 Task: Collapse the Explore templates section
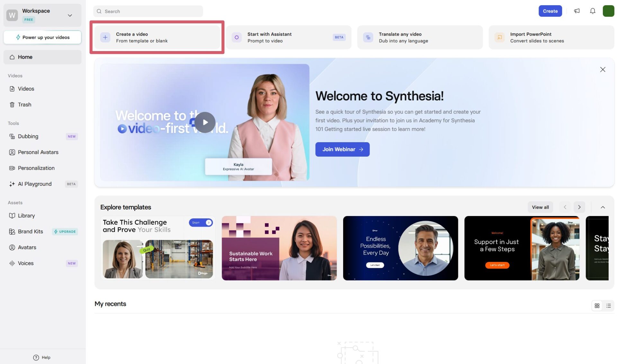point(603,207)
